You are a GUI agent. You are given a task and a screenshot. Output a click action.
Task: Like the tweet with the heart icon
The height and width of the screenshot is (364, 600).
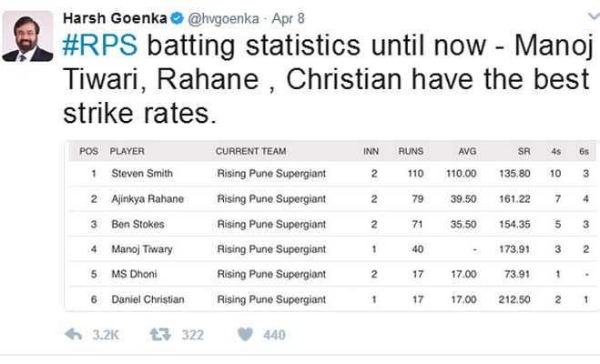[x=244, y=335]
